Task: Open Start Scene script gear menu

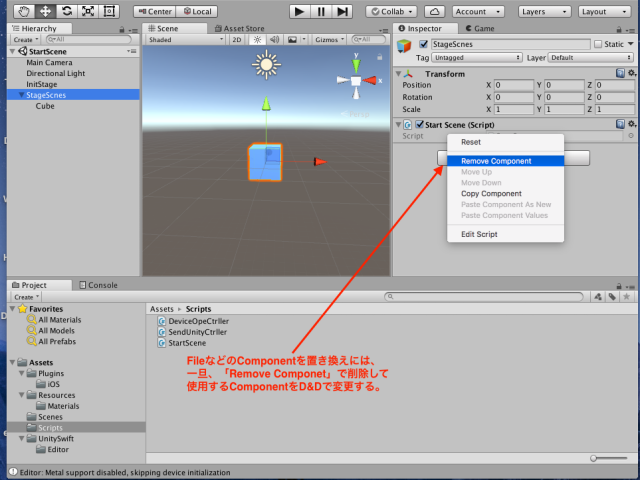Action: [x=631, y=124]
